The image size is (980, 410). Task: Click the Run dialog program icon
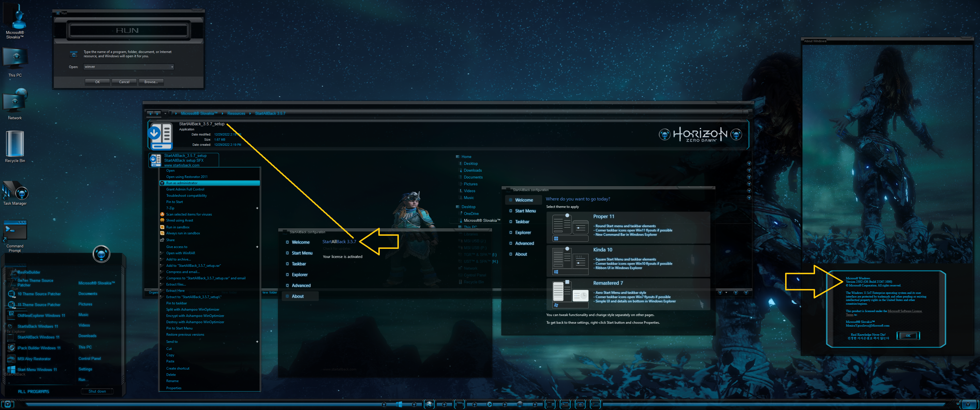tap(74, 54)
